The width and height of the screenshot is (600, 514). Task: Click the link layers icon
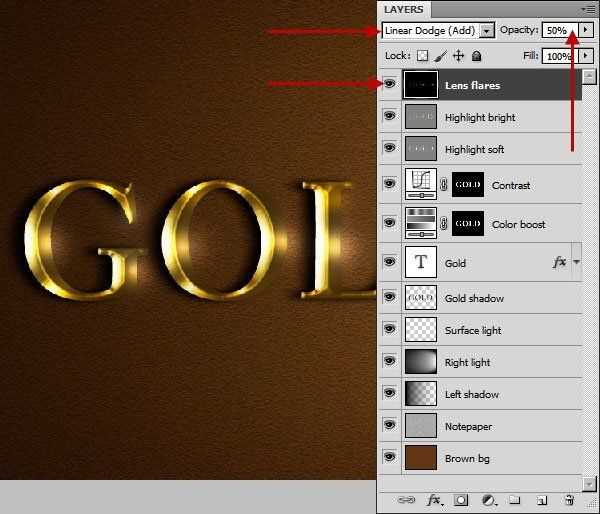[406, 499]
